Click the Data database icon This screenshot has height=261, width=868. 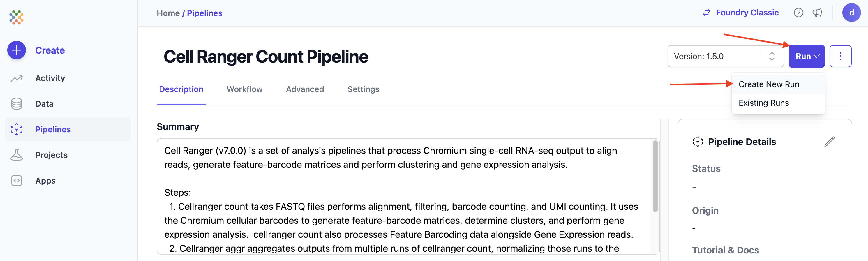[17, 104]
